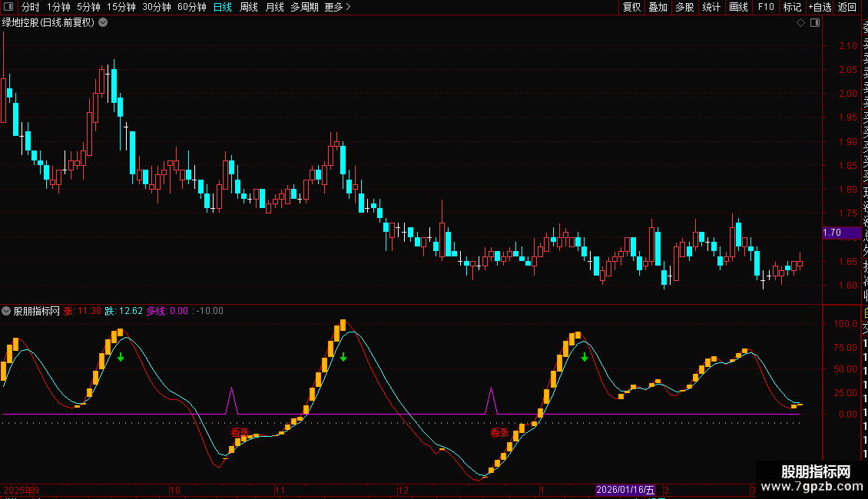This screenshot has width=868, height=499.
Task: Add stock via +自选 button
Action: [x=820, y=8]
